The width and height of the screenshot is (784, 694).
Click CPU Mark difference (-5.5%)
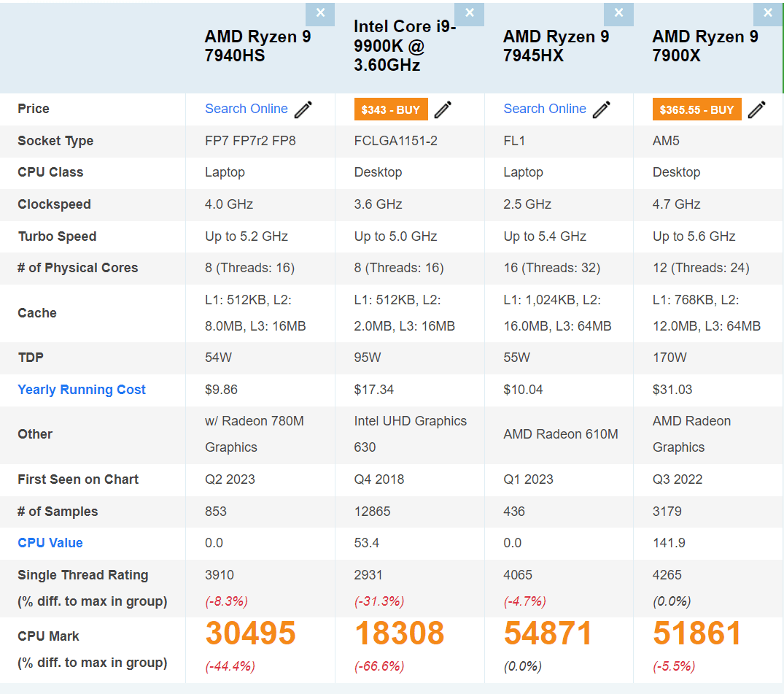coord(674,666)
